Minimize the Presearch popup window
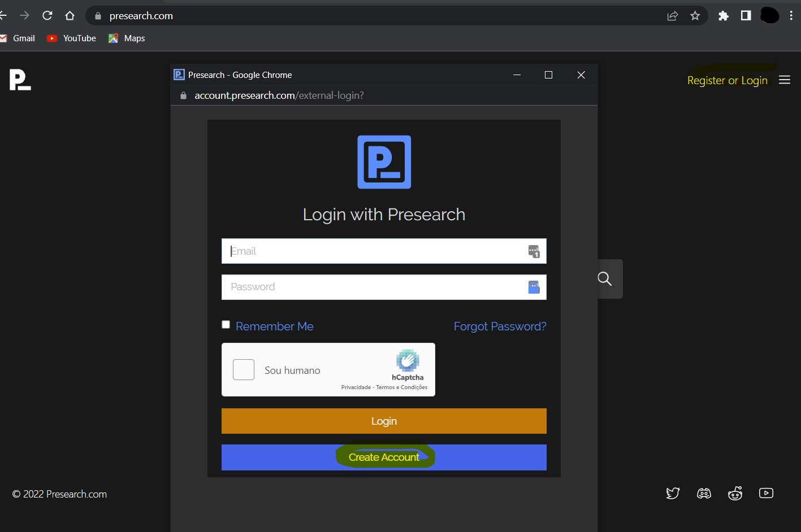This screenshot has width=801, height=532. coord(517,75)
